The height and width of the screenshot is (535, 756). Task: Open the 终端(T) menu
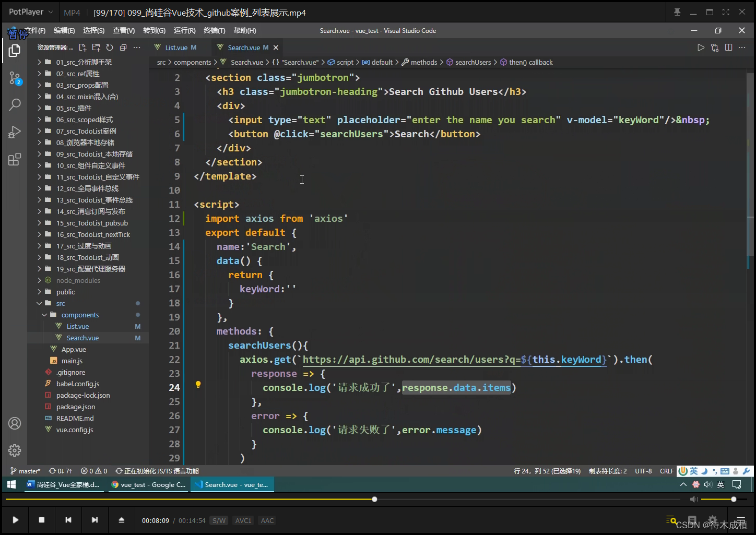215,31
